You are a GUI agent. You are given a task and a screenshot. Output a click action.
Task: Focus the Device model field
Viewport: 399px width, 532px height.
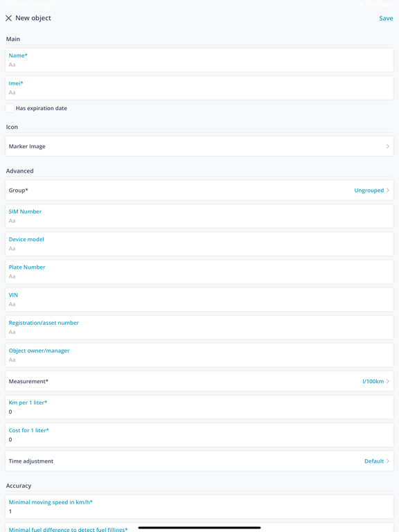click(199, 244)
